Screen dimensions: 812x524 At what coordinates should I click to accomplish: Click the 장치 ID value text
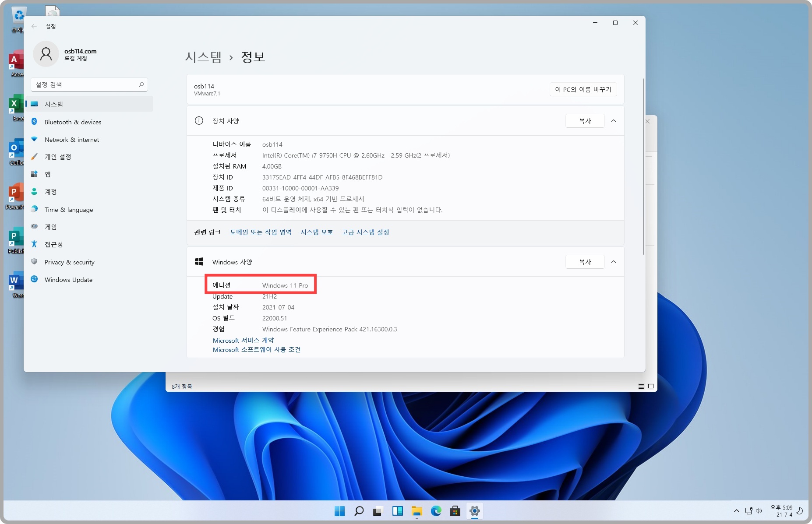coord(322,177)
